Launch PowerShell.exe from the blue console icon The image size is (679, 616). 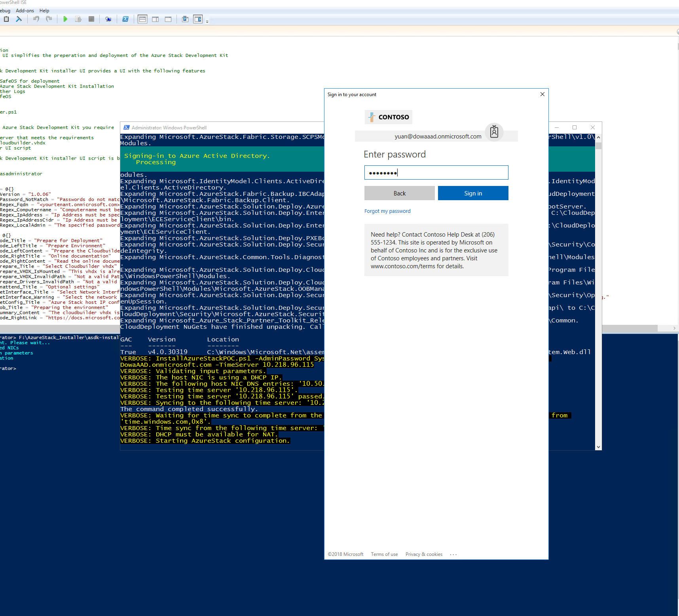pyautogui.click(x=125, y=19)
